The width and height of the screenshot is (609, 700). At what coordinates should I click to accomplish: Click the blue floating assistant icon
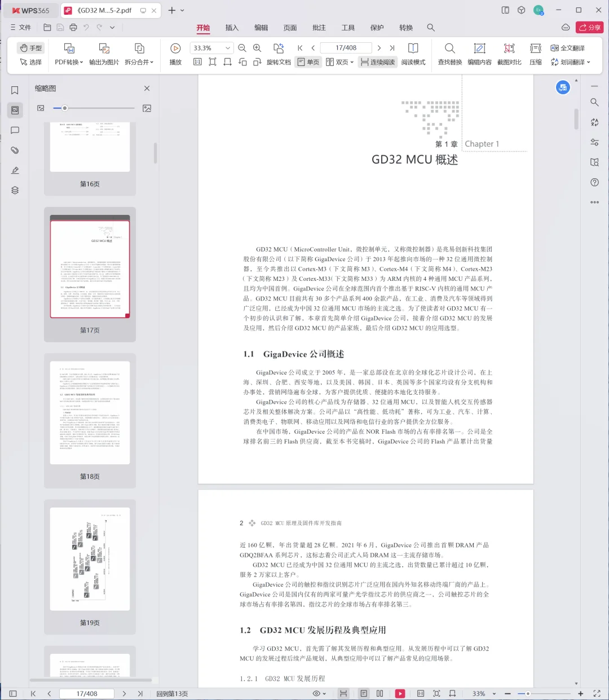coord(563,87)
